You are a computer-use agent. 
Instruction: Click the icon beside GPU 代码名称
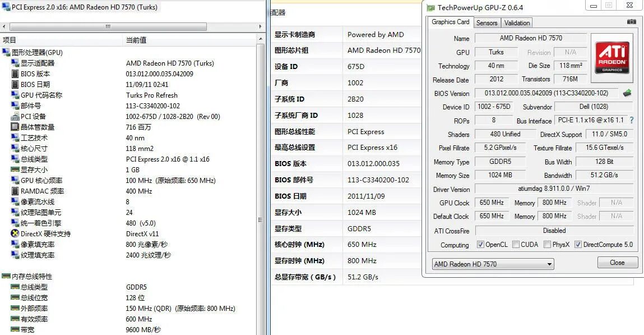coord(15,95)
